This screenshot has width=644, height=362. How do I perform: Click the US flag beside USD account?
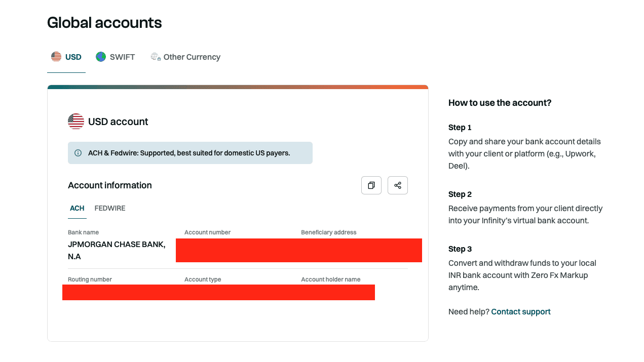pos(76,122)
